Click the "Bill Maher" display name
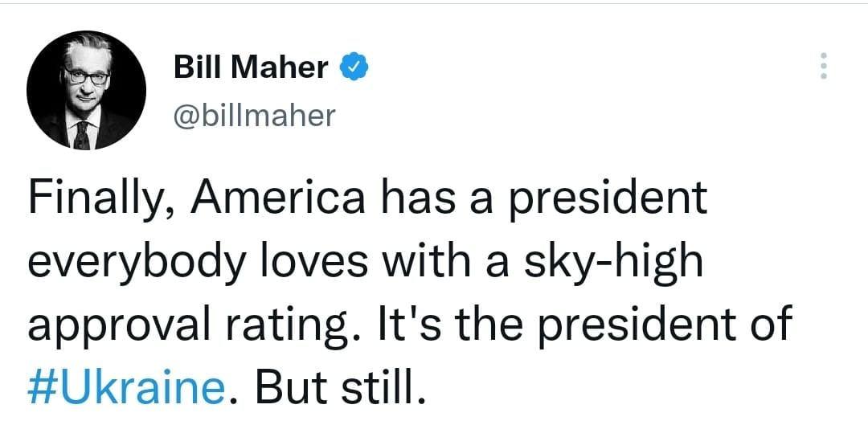 click(x=251, y=68)
